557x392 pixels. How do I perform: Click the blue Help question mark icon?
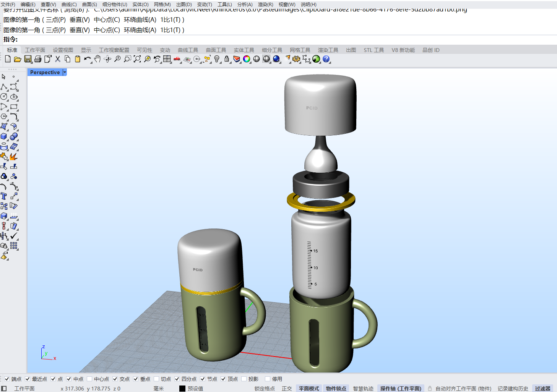(326, 59)
